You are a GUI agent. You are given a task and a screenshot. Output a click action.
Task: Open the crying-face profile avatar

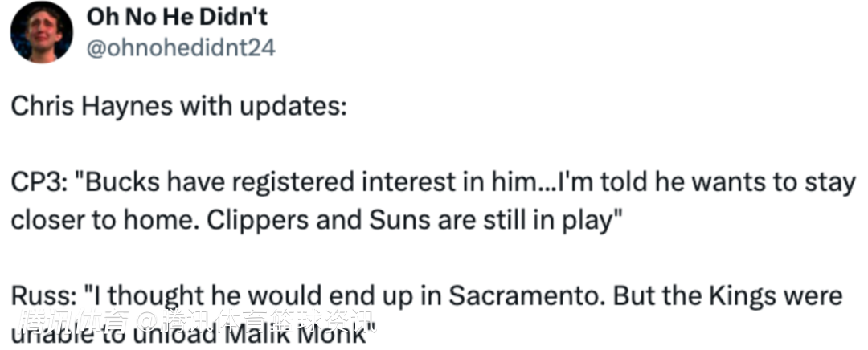(42, 32)
